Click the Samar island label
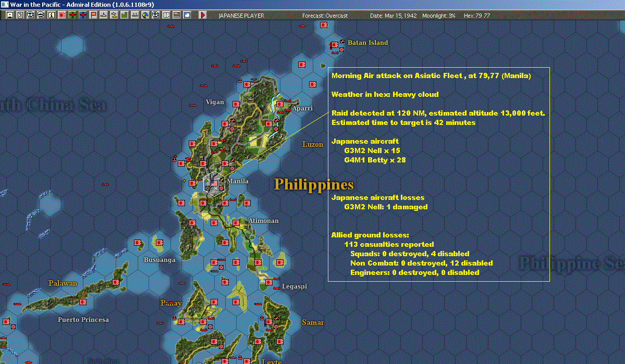 pyautogui.click(x=313, y=322)
